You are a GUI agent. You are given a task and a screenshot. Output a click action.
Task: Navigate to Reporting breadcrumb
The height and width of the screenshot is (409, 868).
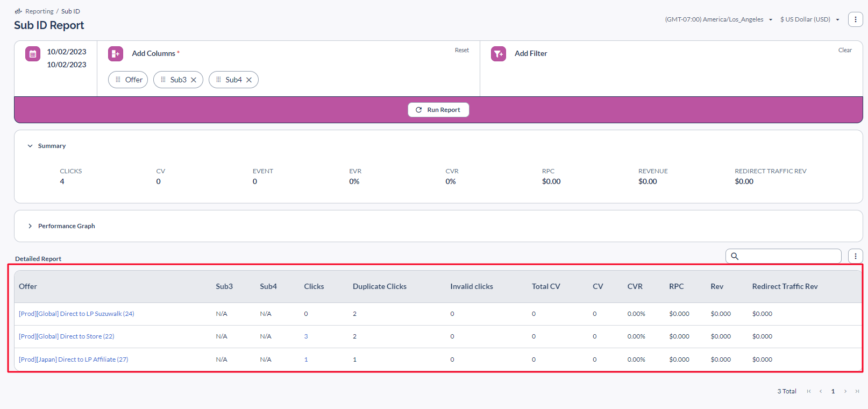coord(39,11)
